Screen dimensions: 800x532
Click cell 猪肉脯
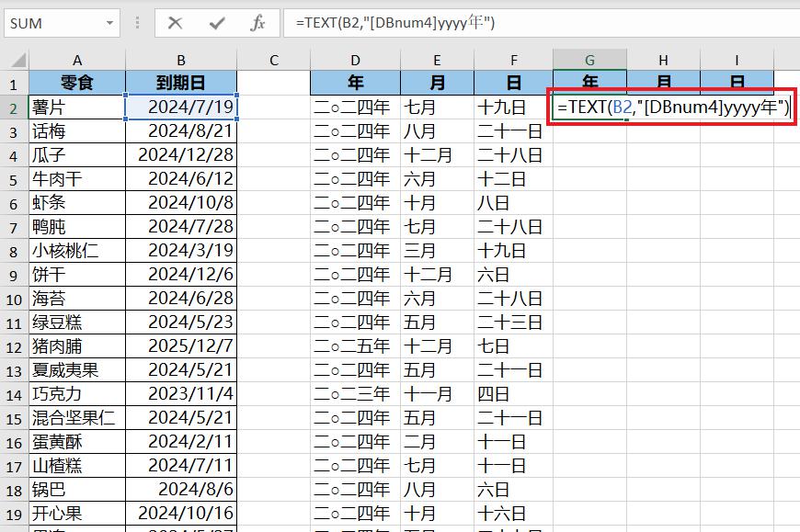click(77, 346)
